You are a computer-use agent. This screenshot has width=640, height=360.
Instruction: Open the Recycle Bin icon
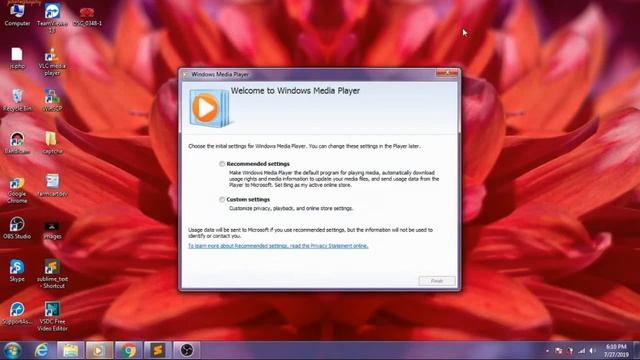(17, 100)
